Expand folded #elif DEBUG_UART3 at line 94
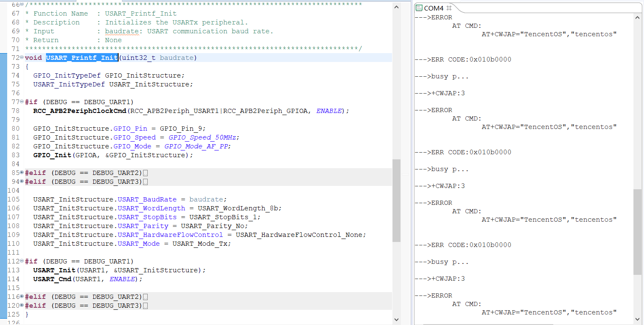The height and width of the screenshot is (325, 644). tap(22, 182)
